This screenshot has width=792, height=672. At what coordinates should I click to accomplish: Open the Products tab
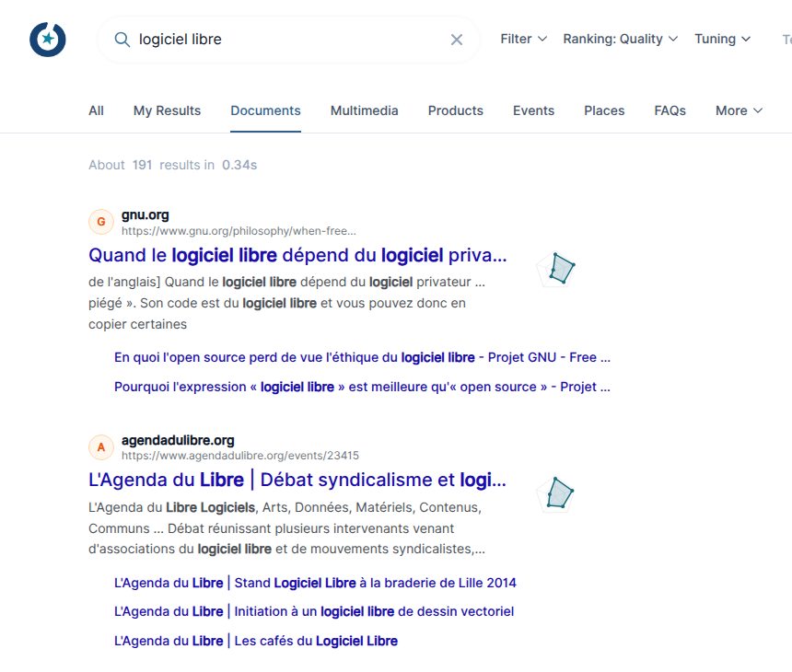click(x=456, y=110)
